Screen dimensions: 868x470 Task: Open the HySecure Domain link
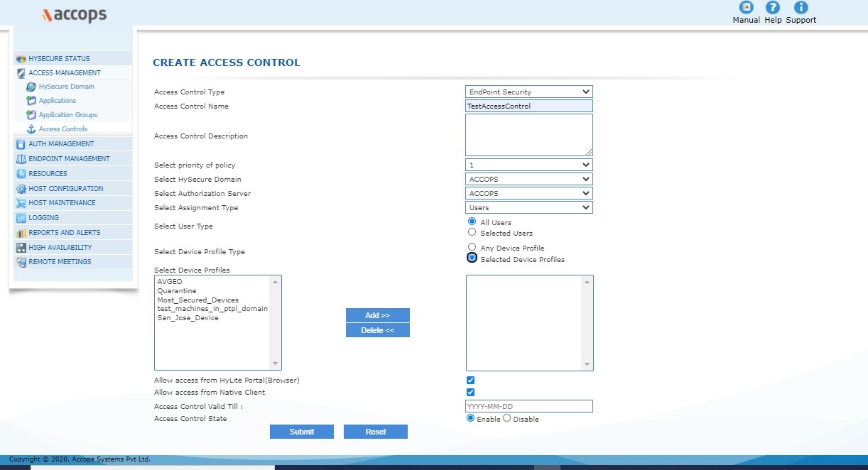(66, 87)
